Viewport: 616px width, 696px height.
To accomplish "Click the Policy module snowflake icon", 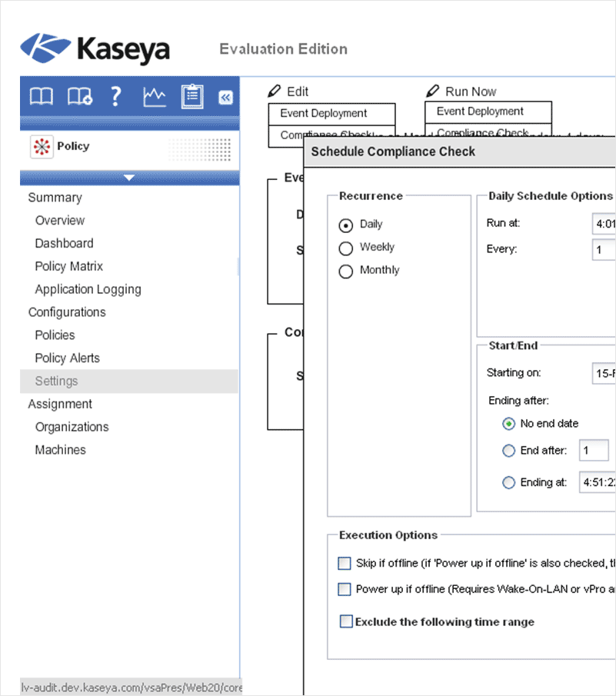I will (42, 146).
